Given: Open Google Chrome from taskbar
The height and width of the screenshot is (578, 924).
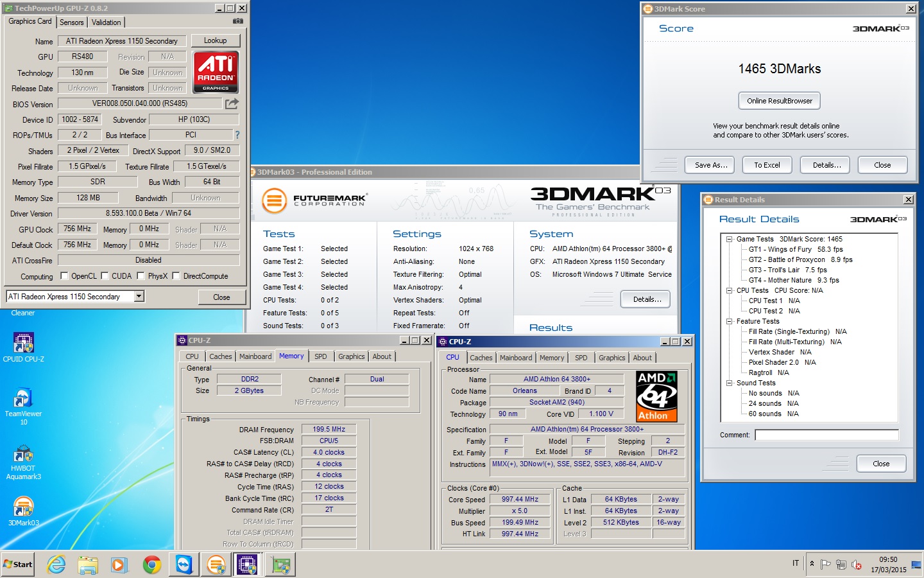Looking at the screenshot, I should (152, 565).
